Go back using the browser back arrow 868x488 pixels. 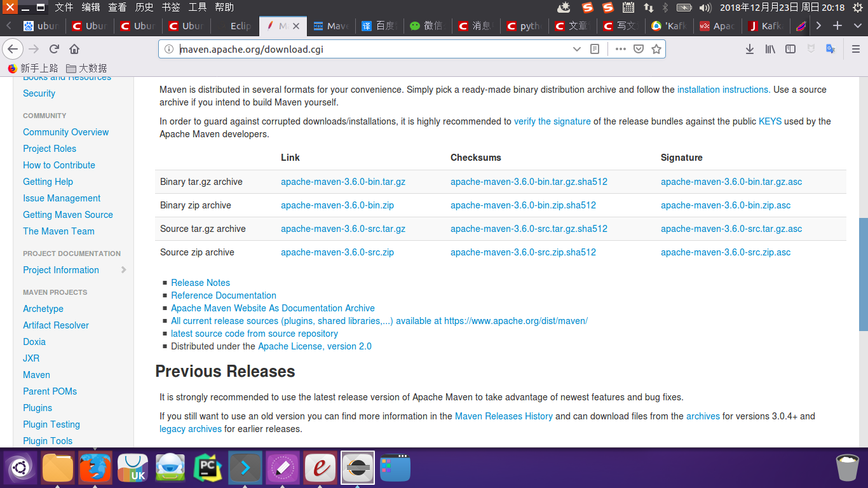coord(13,49)
